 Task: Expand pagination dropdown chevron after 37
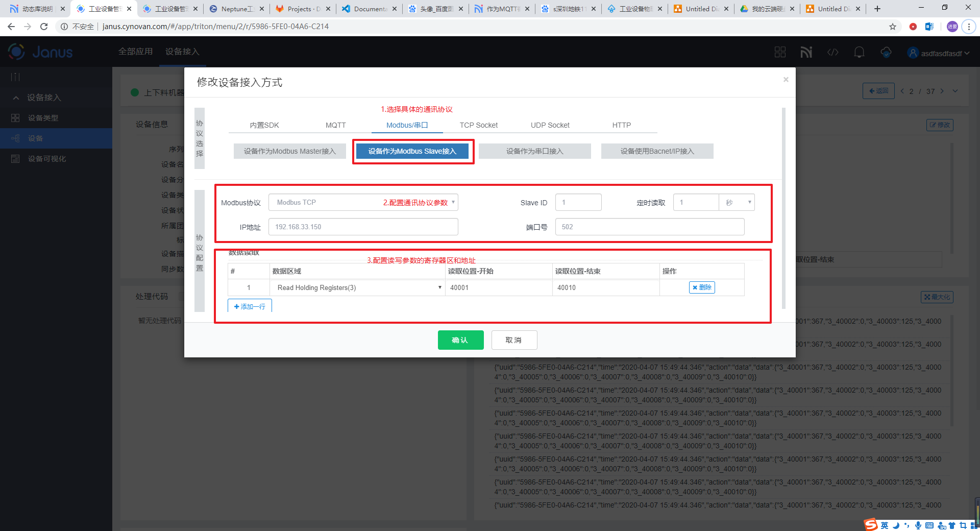point(955,91)
